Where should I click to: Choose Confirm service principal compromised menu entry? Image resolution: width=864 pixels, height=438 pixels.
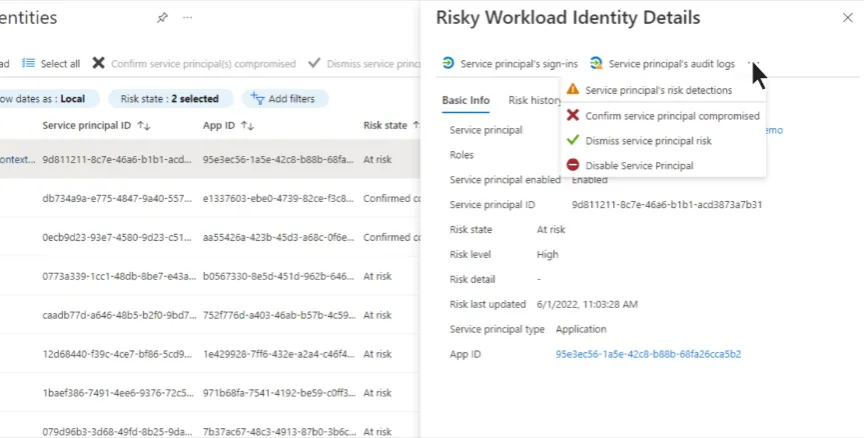coord(663,116)
